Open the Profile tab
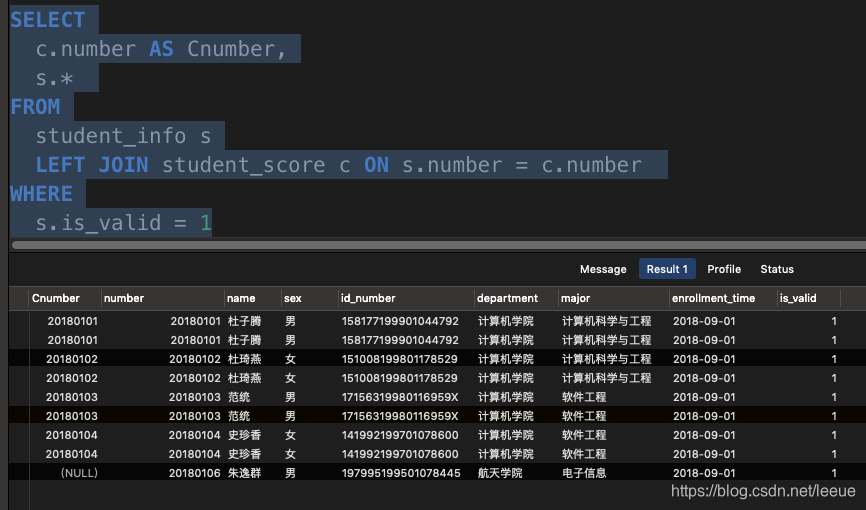This screenshot has width=866, height=510. [724, 269]
